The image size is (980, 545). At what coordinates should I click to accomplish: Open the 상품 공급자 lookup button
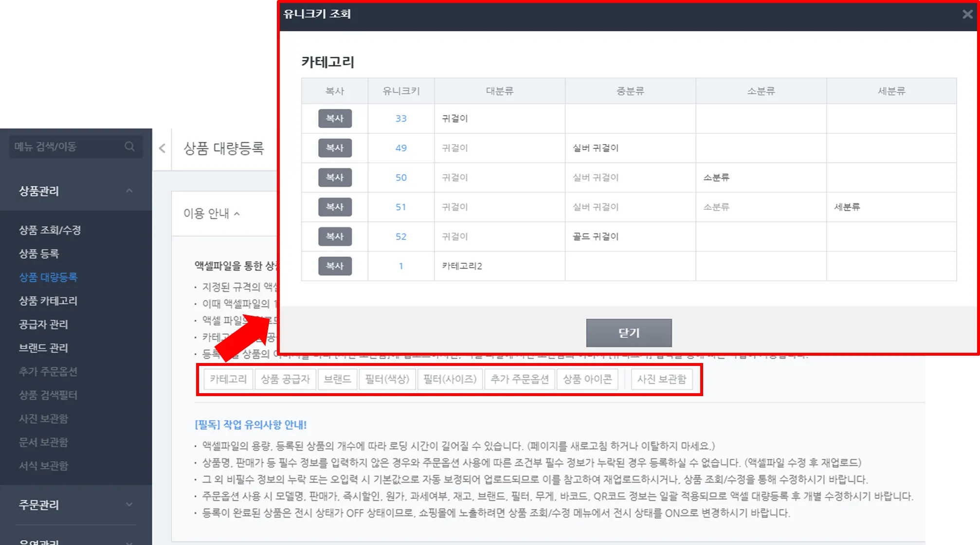pos(285,379)
